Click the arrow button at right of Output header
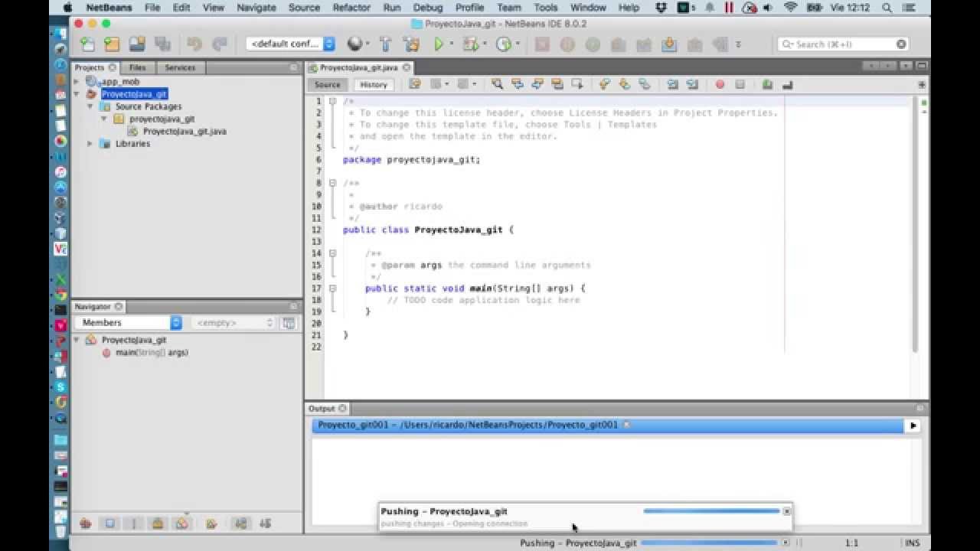Screen dimensions: 980x551 coord(913,425)
